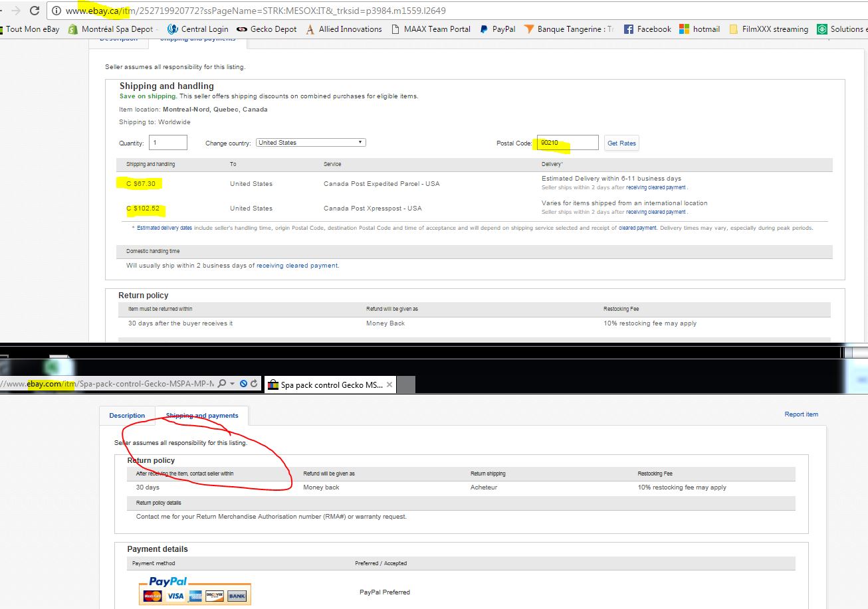The image size is (868, 609).
Task: Open Montréal Spa Depot bookmark
Action: tap(110, 29)
